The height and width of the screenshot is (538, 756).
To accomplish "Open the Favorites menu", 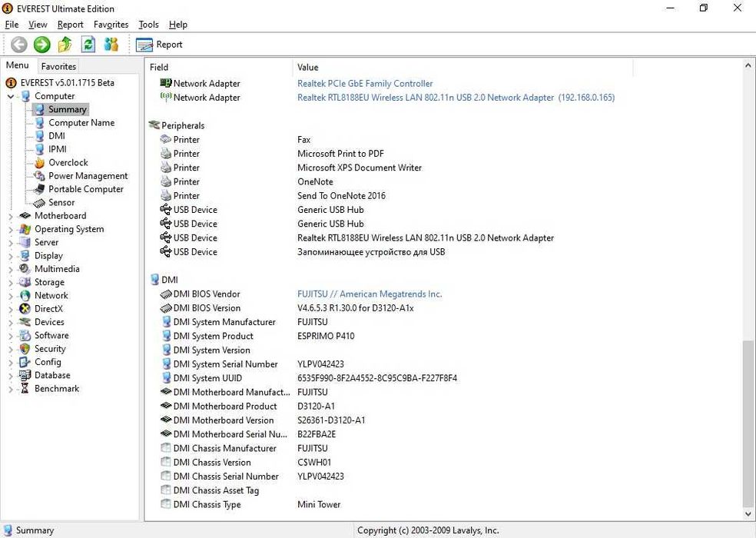I will coord(111,25).
